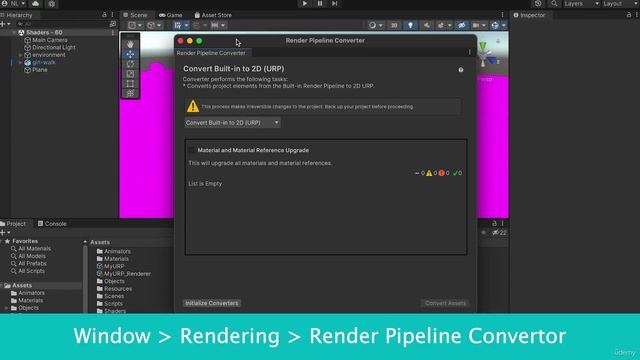The height and width of the screenshot is (360, 640).
Task: Open the undo history icon
Action: point(538,3)
